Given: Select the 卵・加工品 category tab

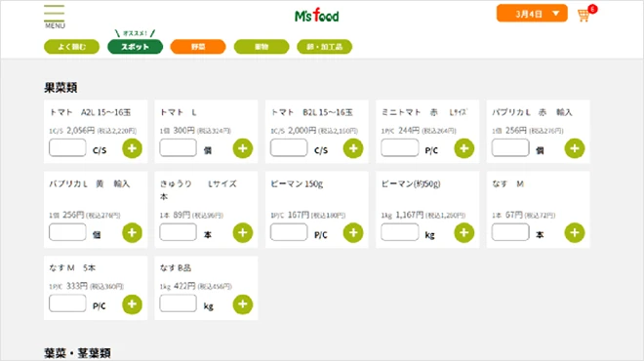Looking at the screenshot, I should click(x=325, y=47).
